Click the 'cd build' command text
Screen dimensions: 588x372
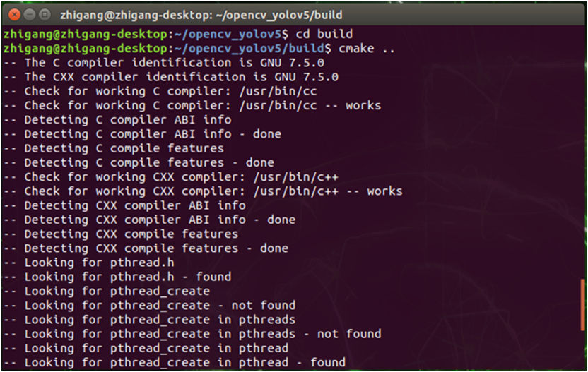(x=324, y=34)
